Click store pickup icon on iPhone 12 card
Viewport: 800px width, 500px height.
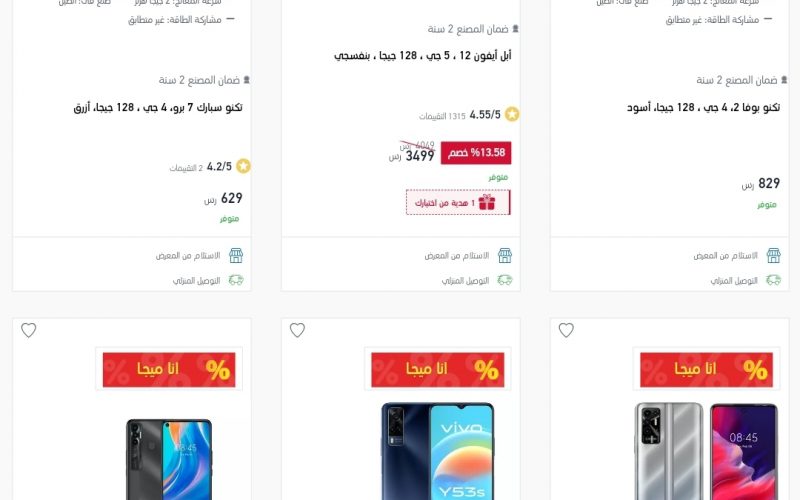505,255
